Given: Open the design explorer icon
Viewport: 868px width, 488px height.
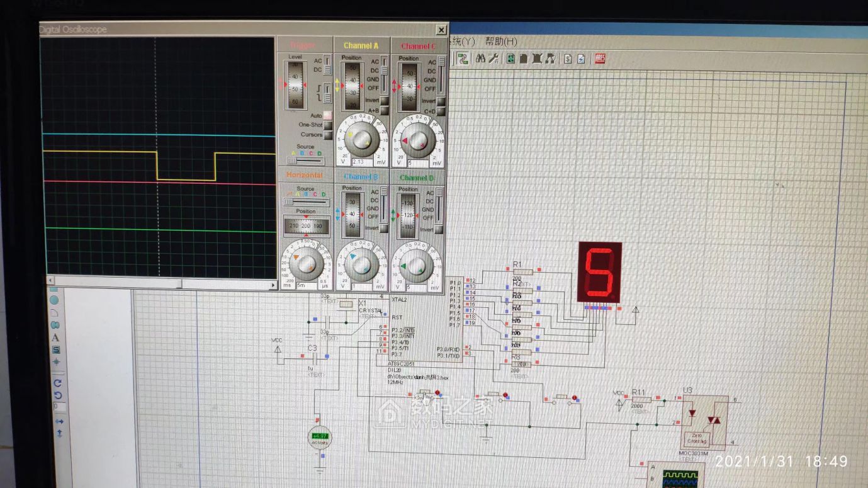Looking at the screenshot, I should 510,59.
